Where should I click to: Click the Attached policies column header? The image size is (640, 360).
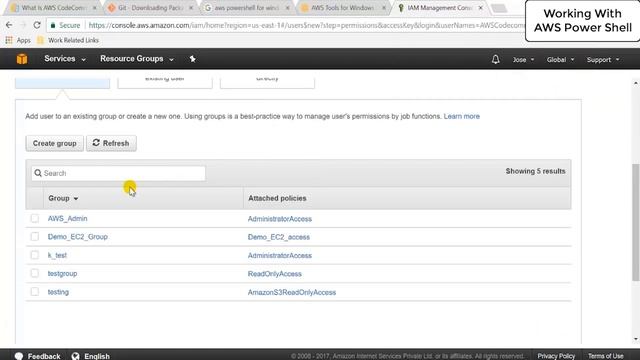click(x=277, y=198)
